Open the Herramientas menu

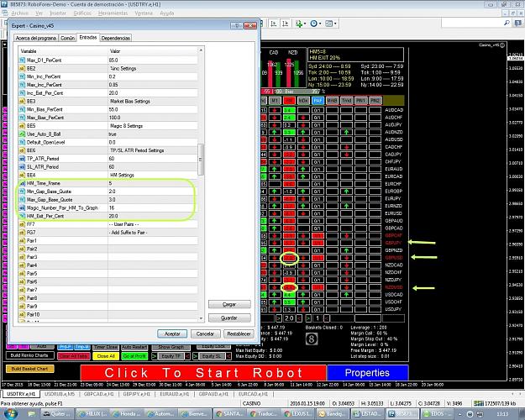113,13
